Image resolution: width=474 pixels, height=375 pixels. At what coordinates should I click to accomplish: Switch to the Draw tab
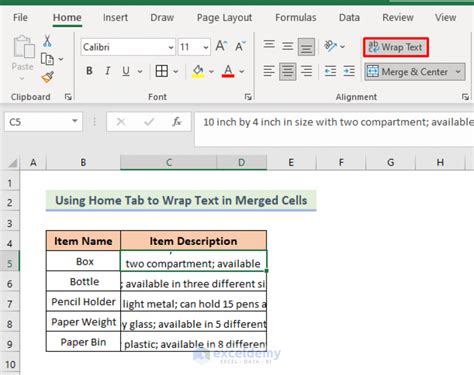click(x=162, y=17)
